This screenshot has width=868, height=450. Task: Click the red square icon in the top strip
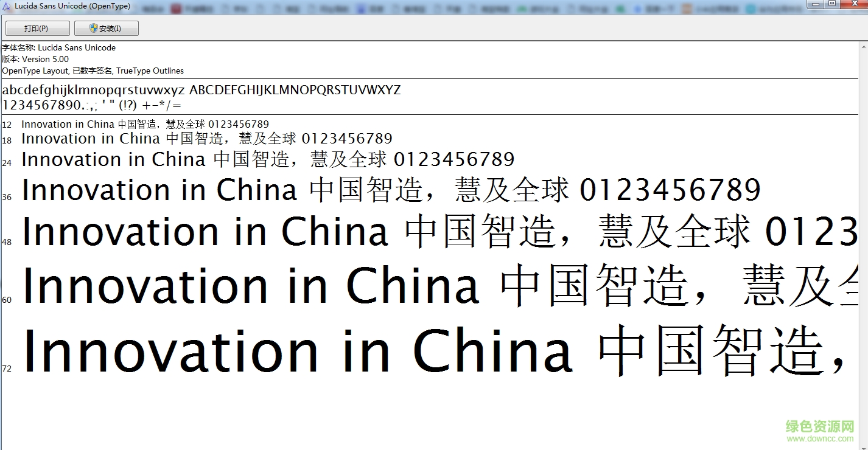point(176,7)
